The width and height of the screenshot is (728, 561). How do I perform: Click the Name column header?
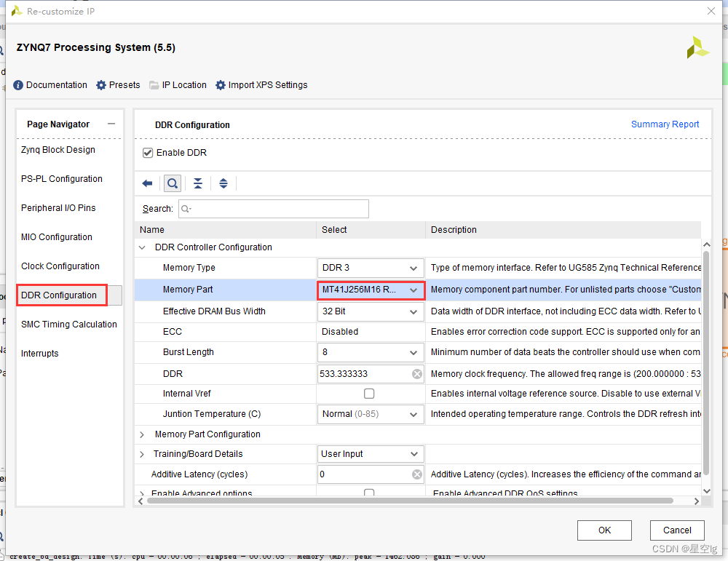click(226, 230)
